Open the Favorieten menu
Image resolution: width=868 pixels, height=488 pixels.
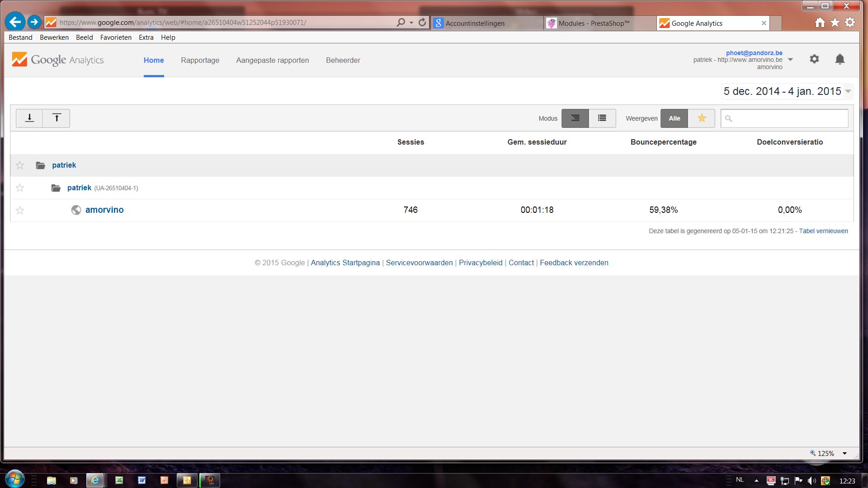tap(116, 38)
